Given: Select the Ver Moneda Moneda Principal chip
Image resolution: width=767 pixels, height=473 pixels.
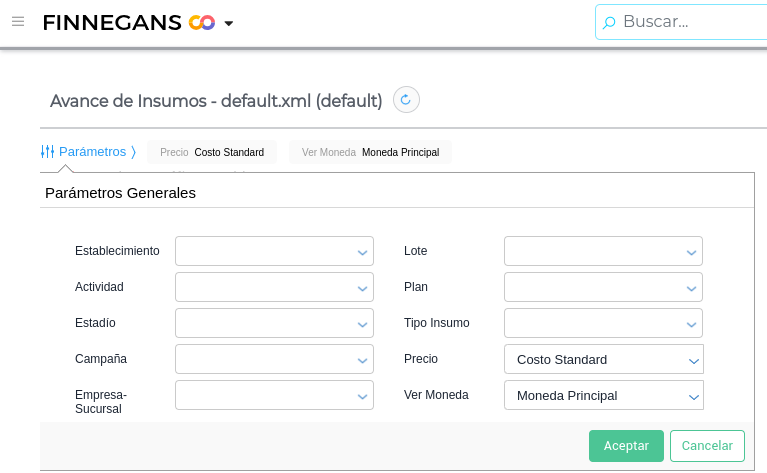Looking at the screenshot, I should tap(370, 152).
